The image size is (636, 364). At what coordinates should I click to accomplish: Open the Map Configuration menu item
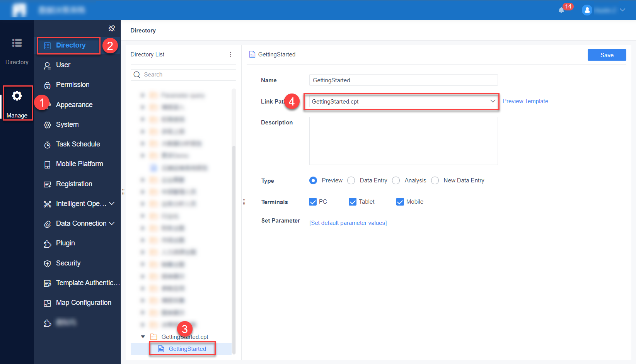(84, 302)
